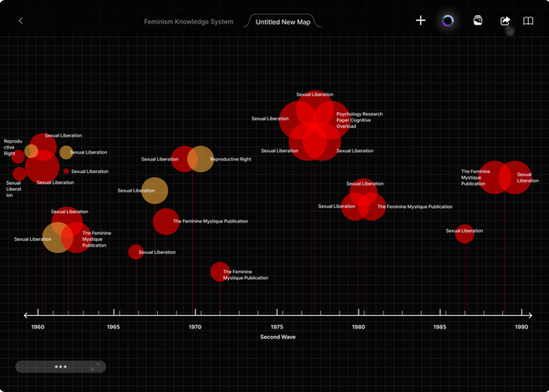Click the timeline's left arrow end

26,315
